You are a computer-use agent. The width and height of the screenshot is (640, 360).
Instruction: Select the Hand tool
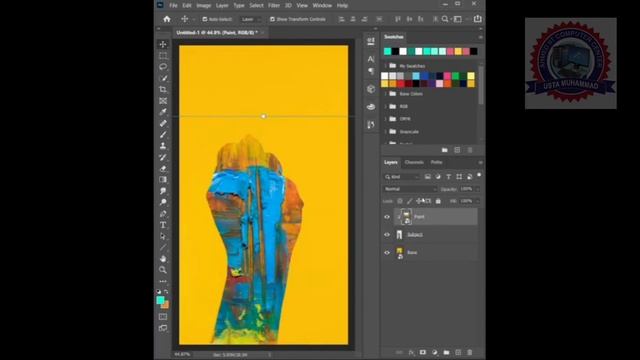(x=163, y=258)
